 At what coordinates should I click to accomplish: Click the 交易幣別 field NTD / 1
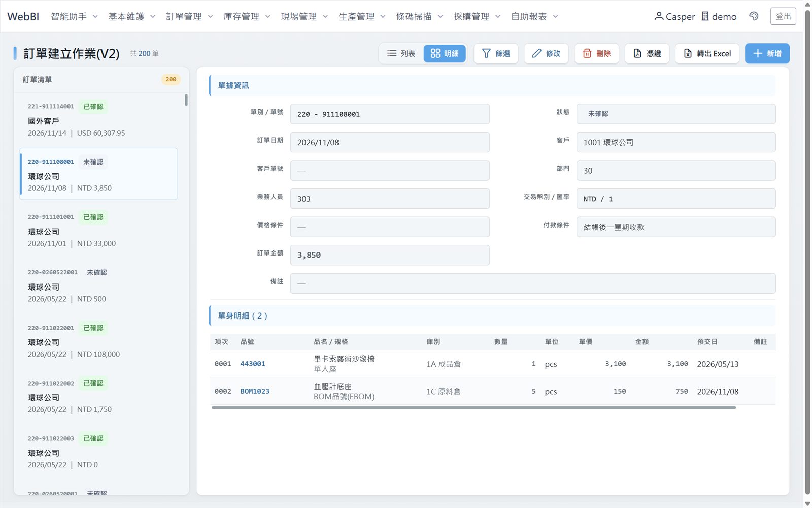click(676, 199)
